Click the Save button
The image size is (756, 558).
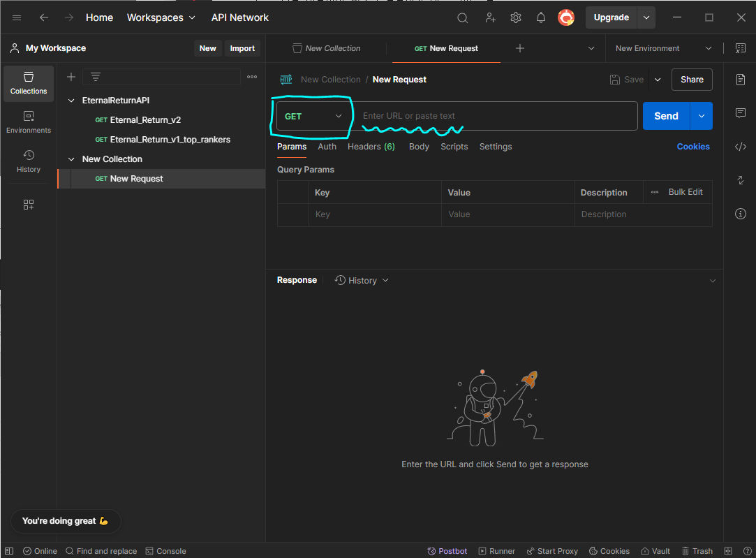(627, 80)
